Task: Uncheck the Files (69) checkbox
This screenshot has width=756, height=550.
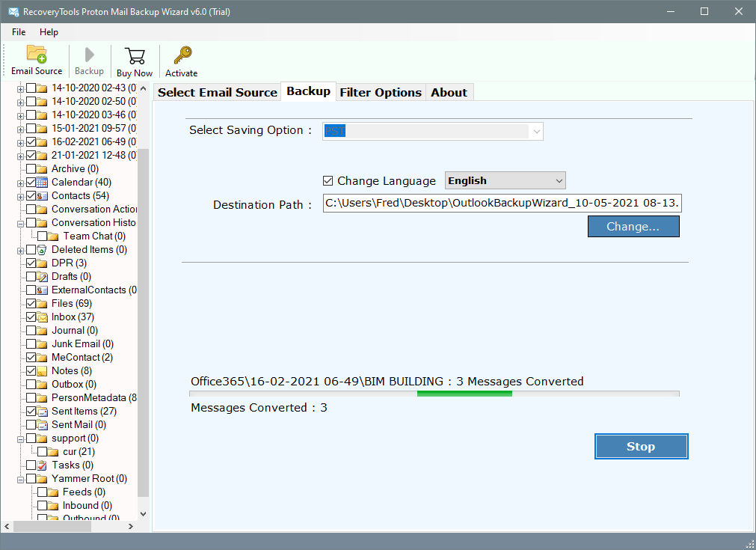Action: [31, 304]
